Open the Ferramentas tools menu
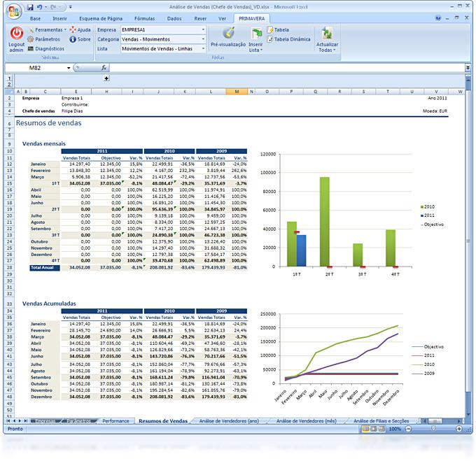Screen dimensions: 476x461 pyautogui.click(x=48, y=29)
